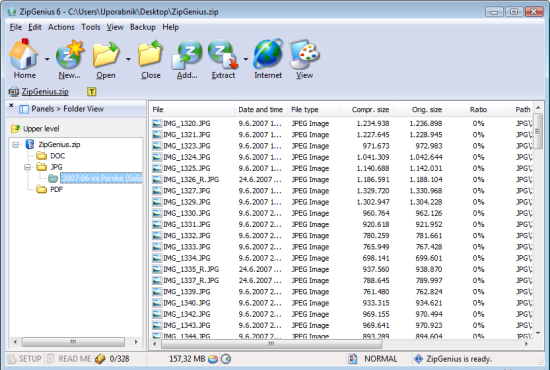This screenshot has height=370, width=550.
Task: Open the Edit menu
Action: [x=35, y=27]
